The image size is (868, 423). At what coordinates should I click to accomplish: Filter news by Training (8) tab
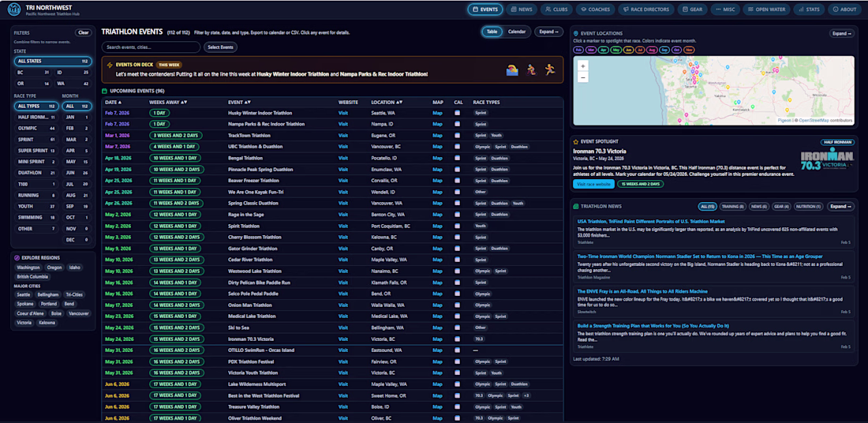(x=732, y=207)
